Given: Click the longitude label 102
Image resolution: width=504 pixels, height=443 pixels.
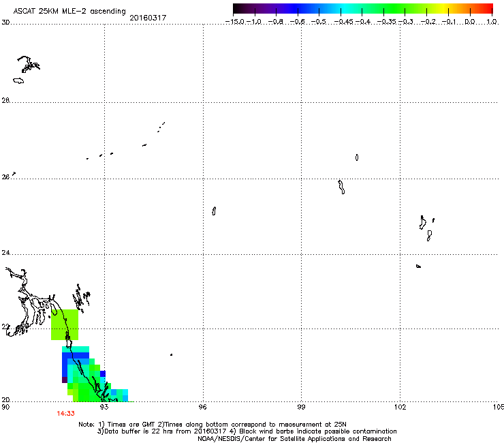Looking at the screenshot, I should (400, 407).
